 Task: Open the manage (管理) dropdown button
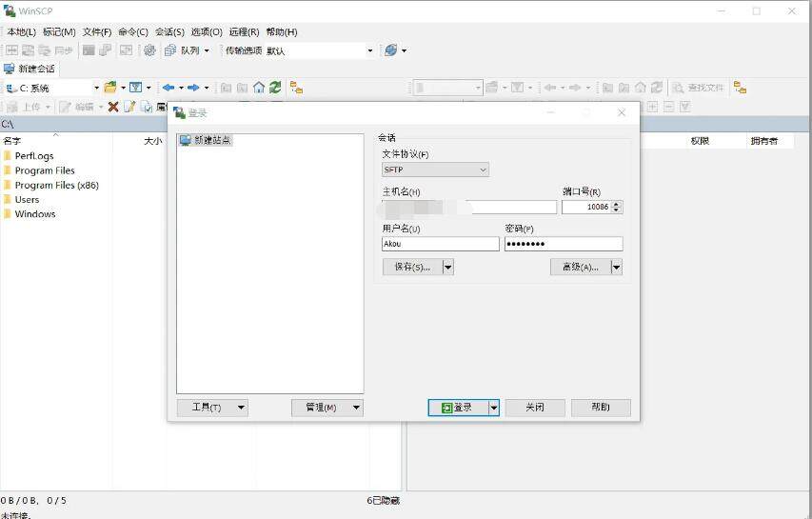pyautogui.click(x=327, y=408)
